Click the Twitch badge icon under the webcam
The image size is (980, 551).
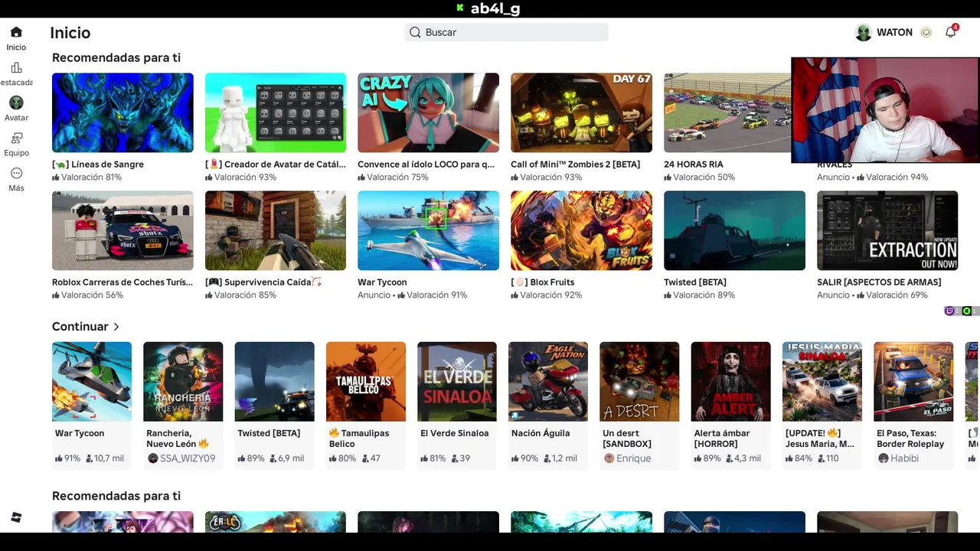pyautogui.click(x=949, y=311)
